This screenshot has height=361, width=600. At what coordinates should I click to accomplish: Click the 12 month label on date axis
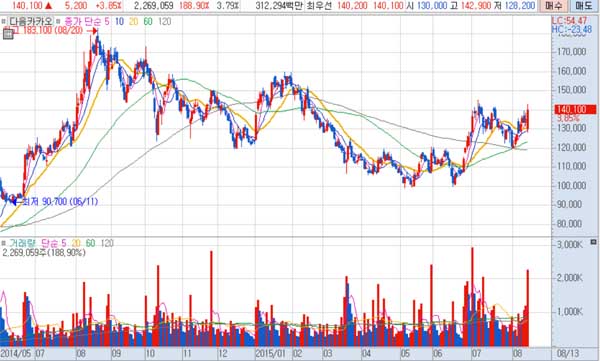pyautogui.click(x=223, y=353)
